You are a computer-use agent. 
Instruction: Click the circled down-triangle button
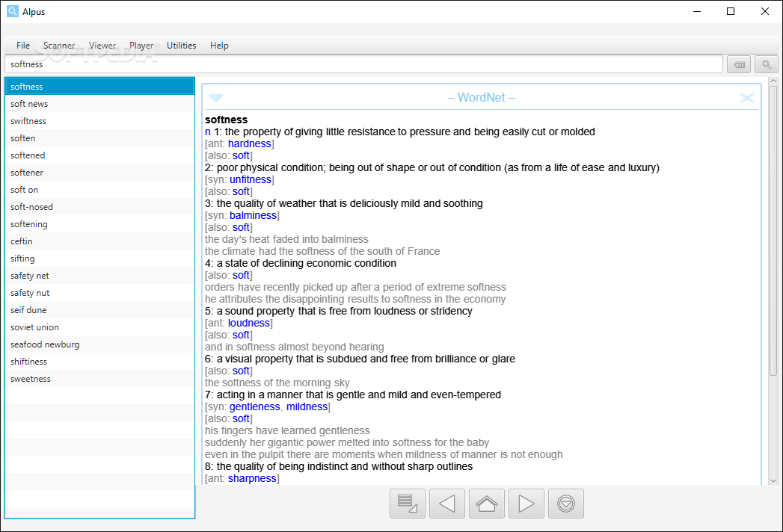click(566, 504)
